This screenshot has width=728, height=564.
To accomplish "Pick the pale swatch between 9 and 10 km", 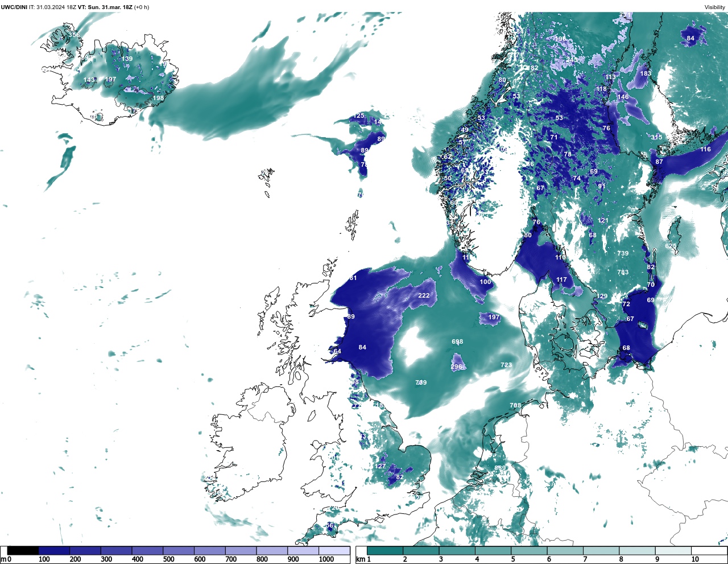I will (673, 550).
